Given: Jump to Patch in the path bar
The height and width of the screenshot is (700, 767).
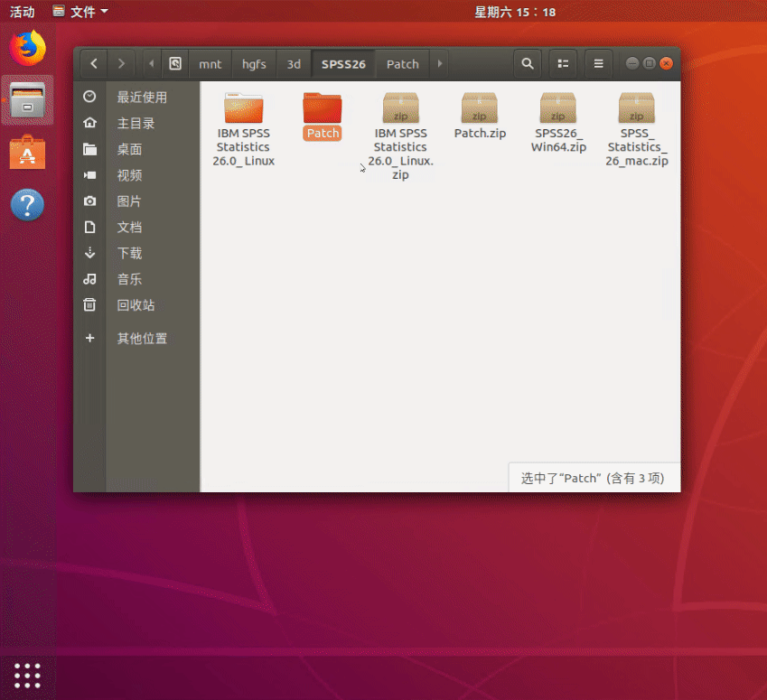Looking at the screenshot, I should pos(403,64).
